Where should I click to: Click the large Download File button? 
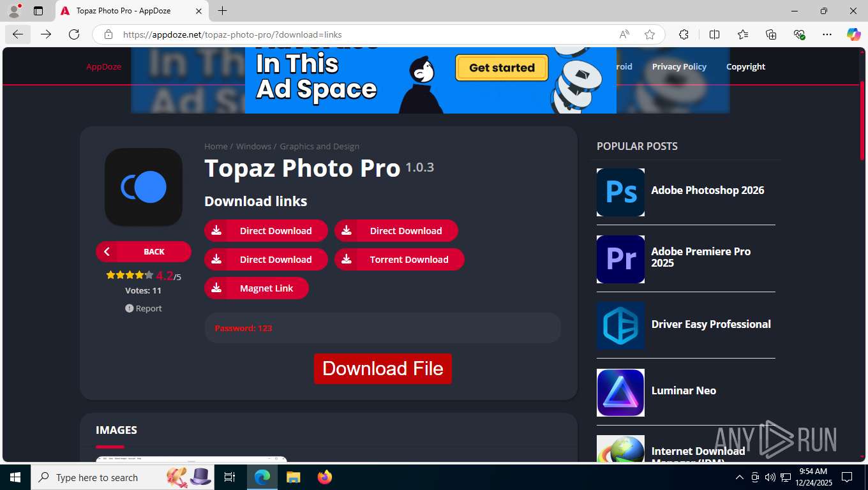[x=383, y=369]
